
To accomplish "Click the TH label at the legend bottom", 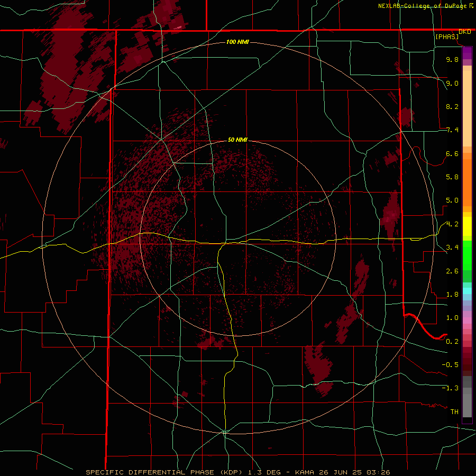I will (x=454, y=412).
